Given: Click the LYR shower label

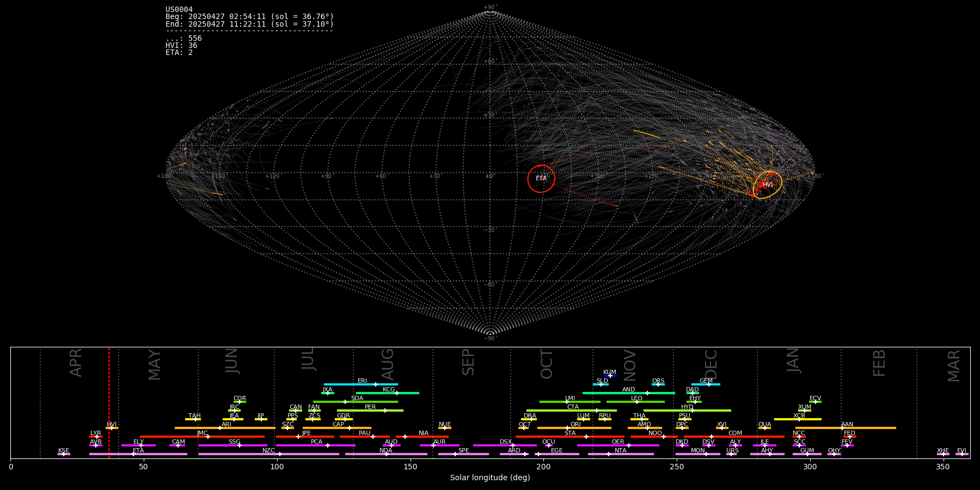Looking at the screenshot, I should click(96, 433).
